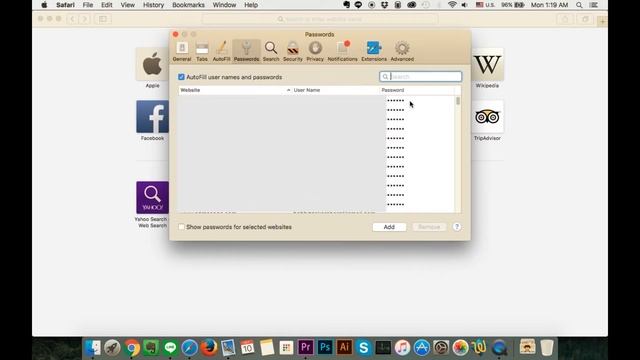
Task: Open Calendar from the Dock
Action: coord(247,348)
